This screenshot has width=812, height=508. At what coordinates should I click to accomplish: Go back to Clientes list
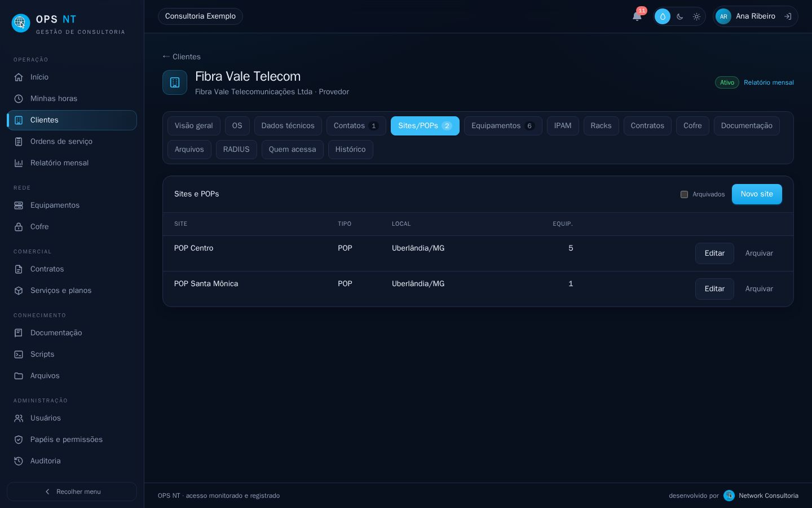tap(182, 56)
